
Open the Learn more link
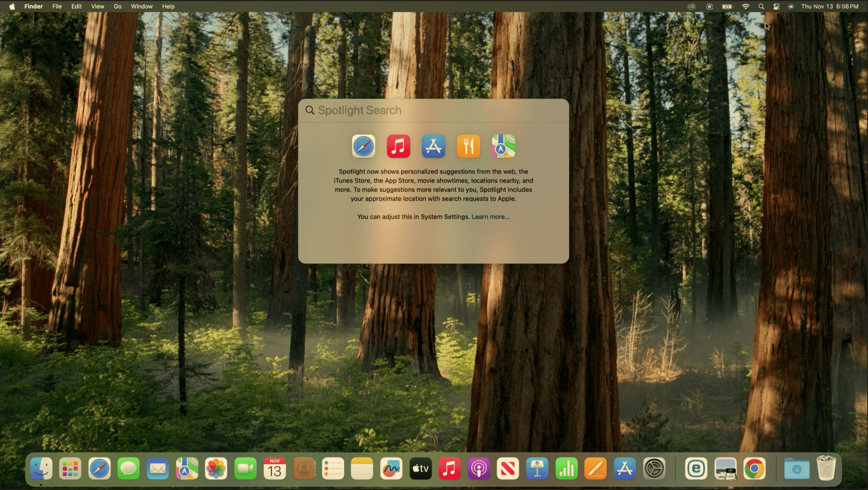point(490,217)
